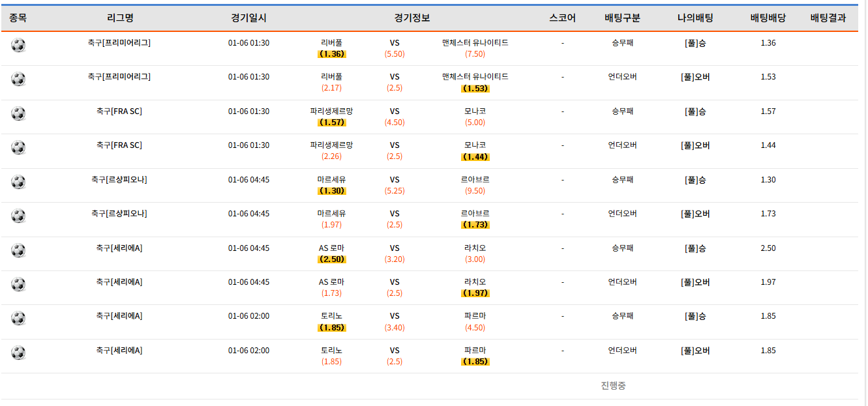Click the 리그명 column header

coord(119,18)
